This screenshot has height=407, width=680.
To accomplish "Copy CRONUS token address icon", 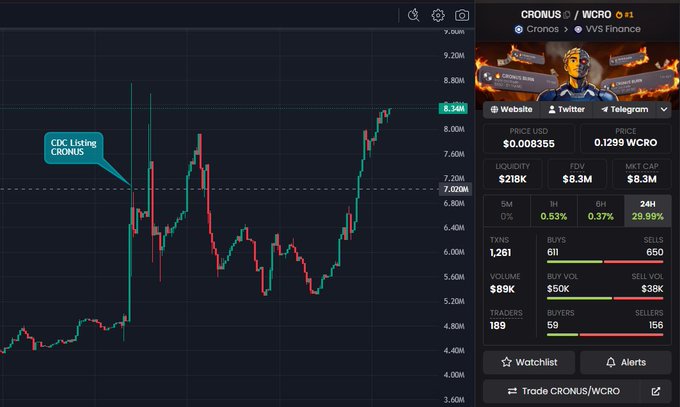I will tap(566, 15).
